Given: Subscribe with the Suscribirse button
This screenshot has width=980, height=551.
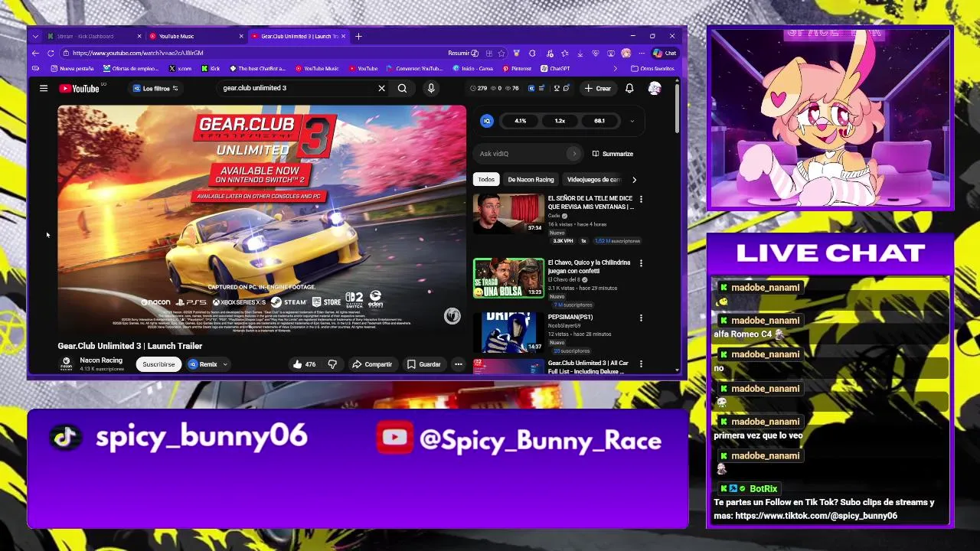Looking at the screenshot, I should 158,364.
